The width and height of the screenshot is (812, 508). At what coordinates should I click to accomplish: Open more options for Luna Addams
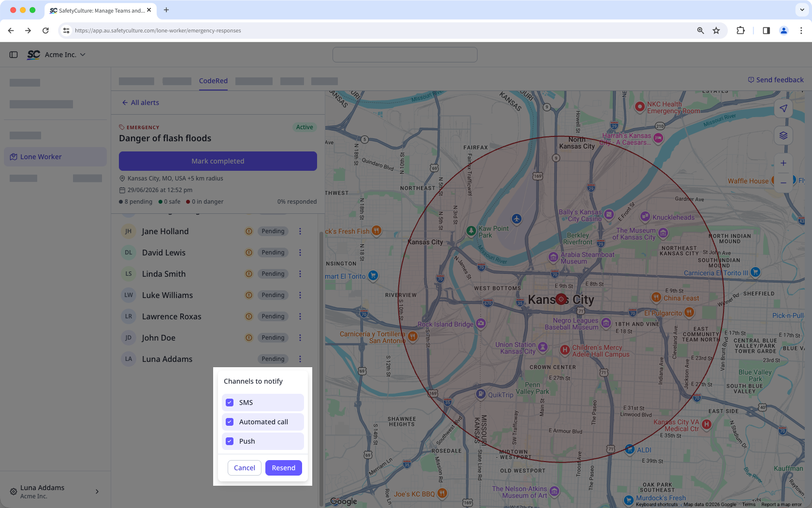click(300, 359)
